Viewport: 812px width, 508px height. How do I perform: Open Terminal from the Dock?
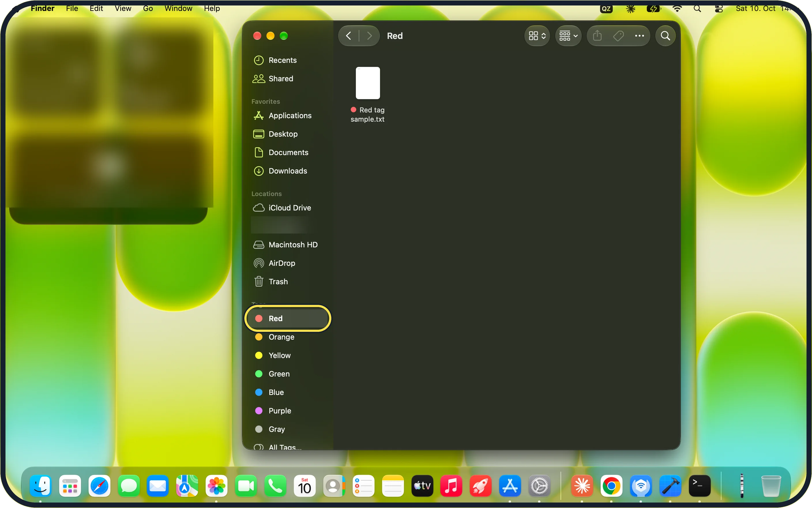pos(700,486)
